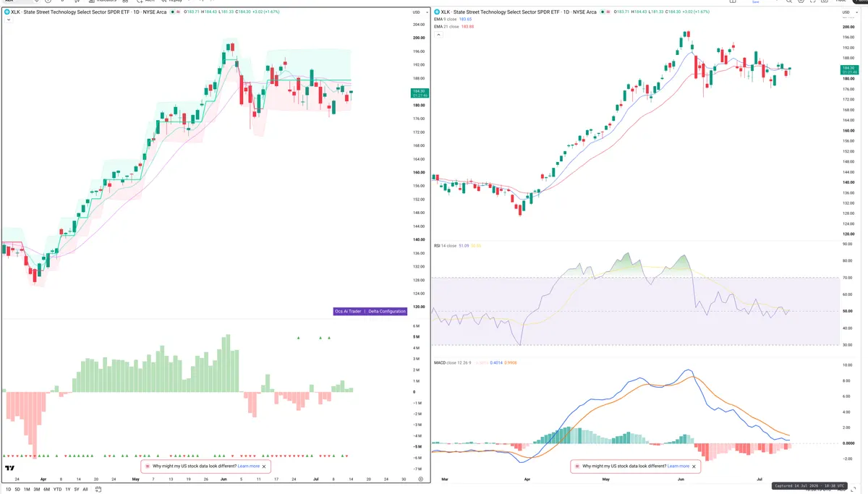
Task: Select the EMA 21 close legend
Action: pyautogui.click(x=446, y=26)
